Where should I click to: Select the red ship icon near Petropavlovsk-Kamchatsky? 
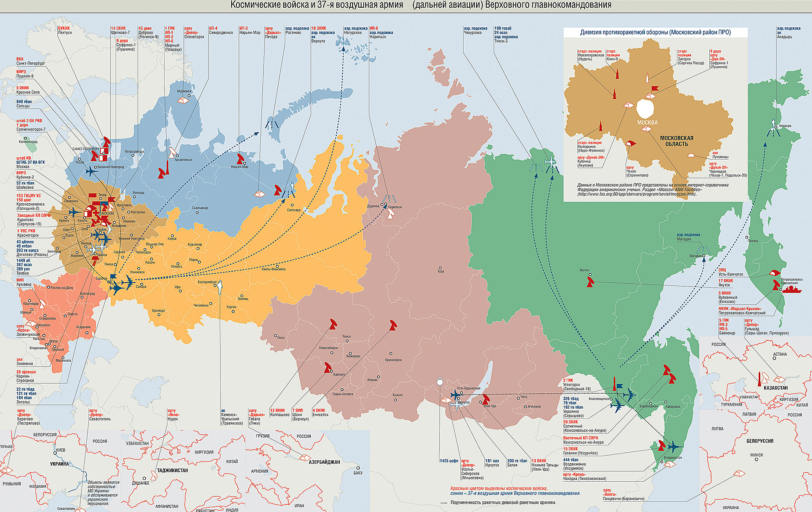pos(791,290)
